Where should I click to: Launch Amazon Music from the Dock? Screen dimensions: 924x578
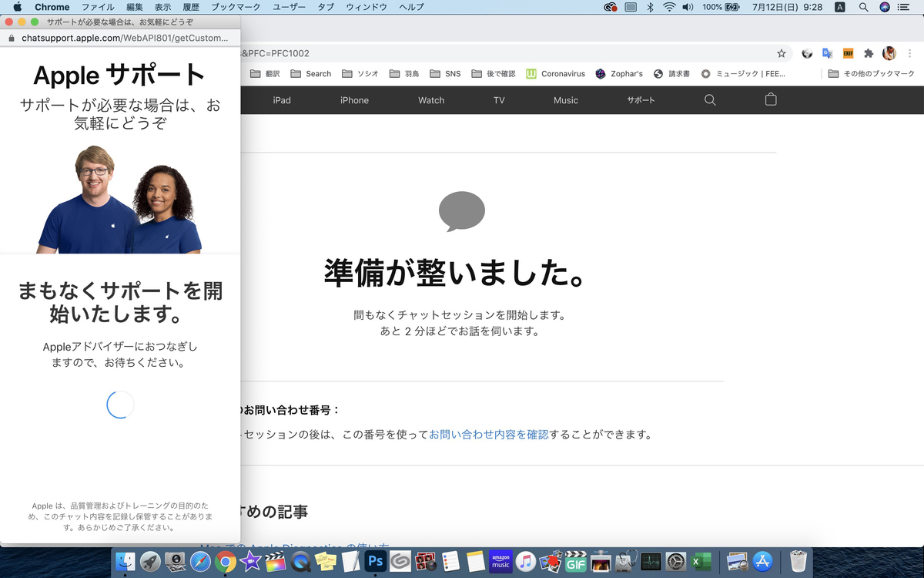pyautogui.click(x=500, y=561)
